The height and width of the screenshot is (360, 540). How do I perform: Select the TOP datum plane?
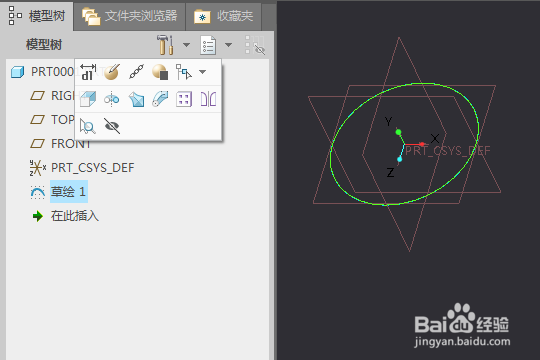pos(52,120)
